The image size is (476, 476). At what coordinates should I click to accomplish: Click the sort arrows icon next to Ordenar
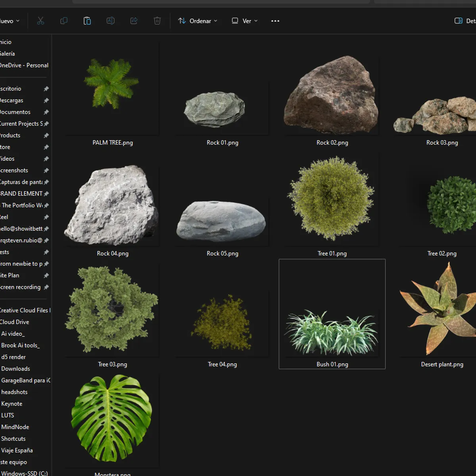(182, 21)
